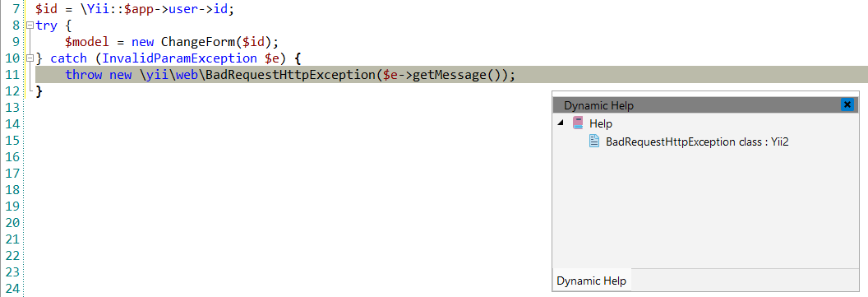The height and width of the screenshot is (297, 868).
Task: Collapse the catch block fold marker
Action: pyautogui.click(x=30, y=58)
